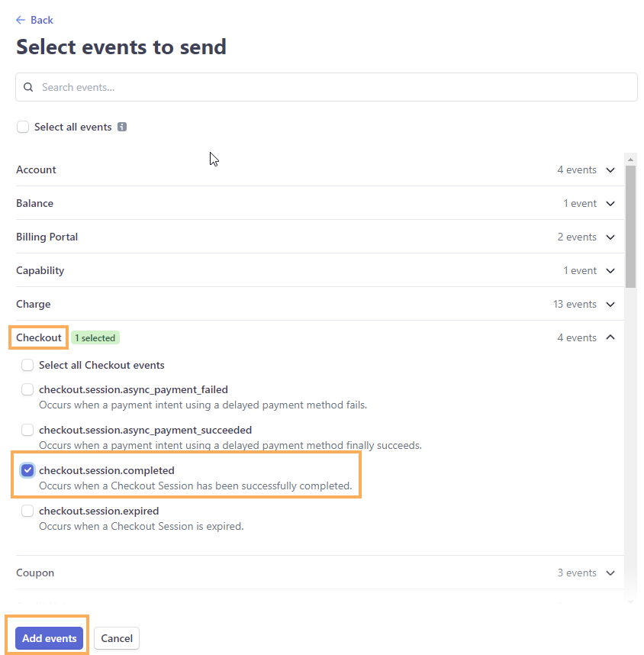Image resolution: width=644 pixels, height=655 pixels.
Task: Click the events list scrollbar thumb
Action: tap(630, 227)
